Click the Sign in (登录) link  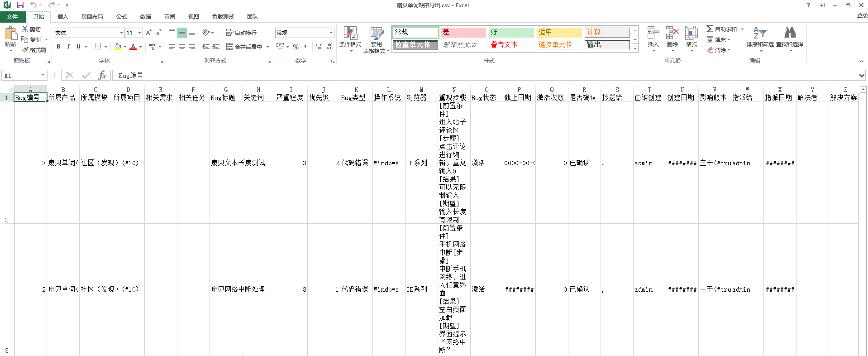click(x=862, y=15)
